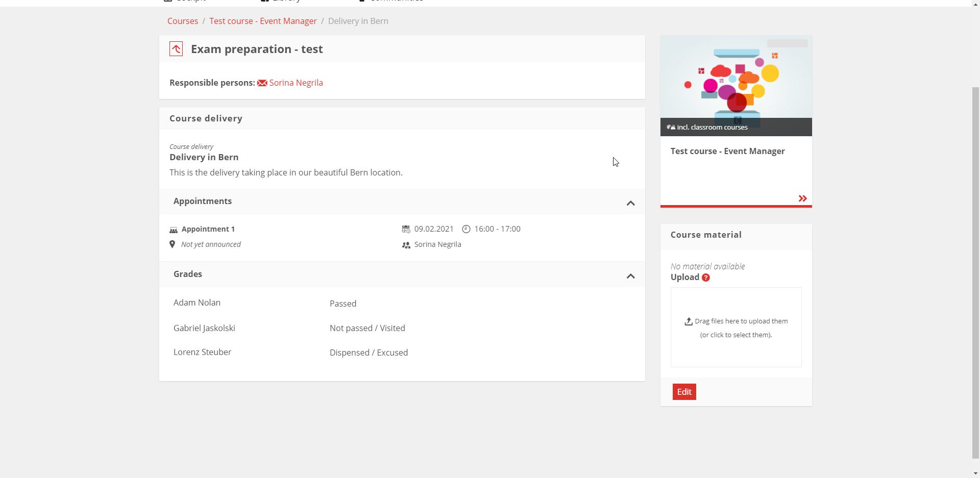
Task: Click the group icon next to Appointment 1
Action: pos(174,230)
